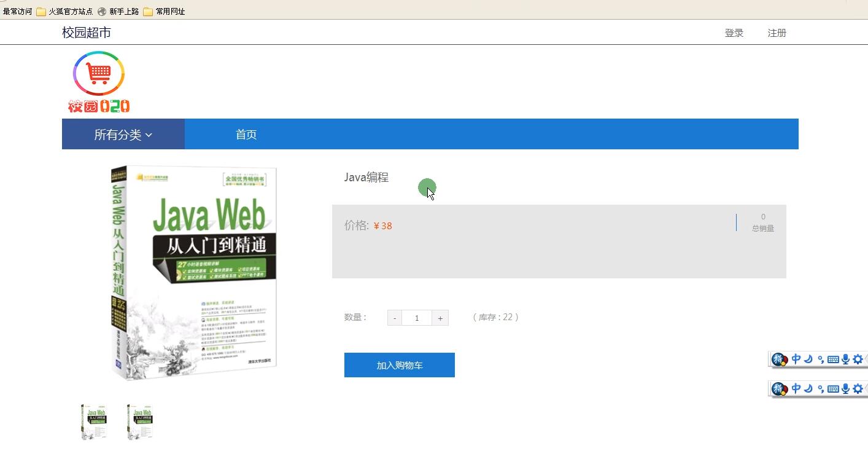This screenshot has height=475, width=868.
Task: Add the book with 加入购物车 button
Action: pyautogui.click(x=400, y=365)
